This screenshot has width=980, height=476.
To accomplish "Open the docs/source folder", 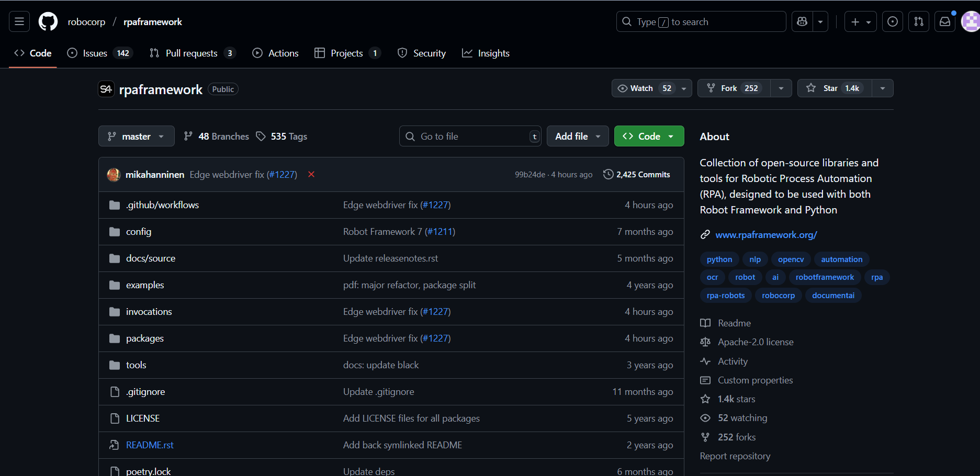I will click(151, 258).
